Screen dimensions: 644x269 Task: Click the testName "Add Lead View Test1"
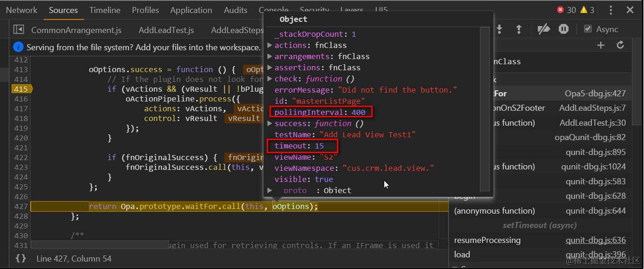(x=367, y=134)
